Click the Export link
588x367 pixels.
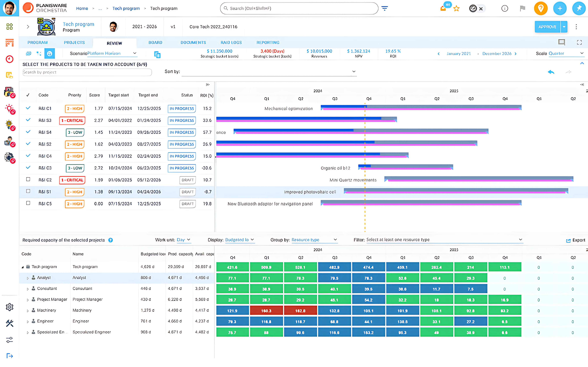pos(575,240)
